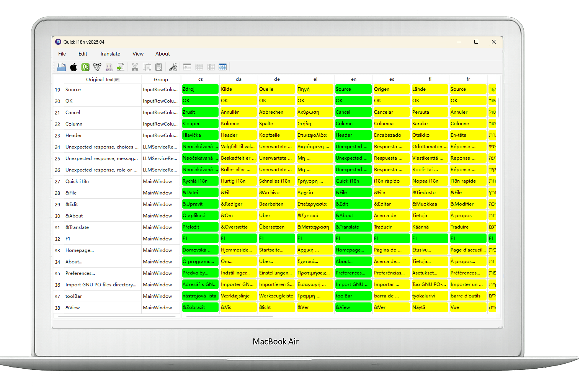The width and height of the screenshot is (588, 392).
Task: Click the first grey table layout icon
Action: [187, 67]
